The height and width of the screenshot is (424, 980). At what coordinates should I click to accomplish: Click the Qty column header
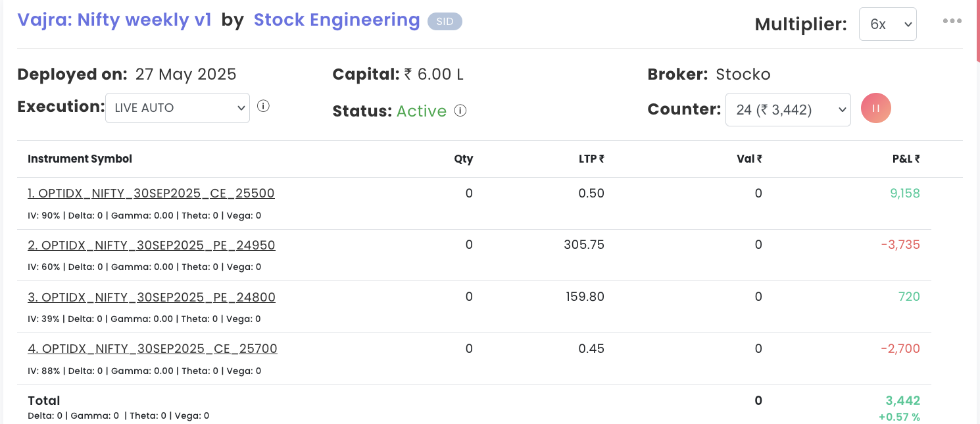coord(463,159)
